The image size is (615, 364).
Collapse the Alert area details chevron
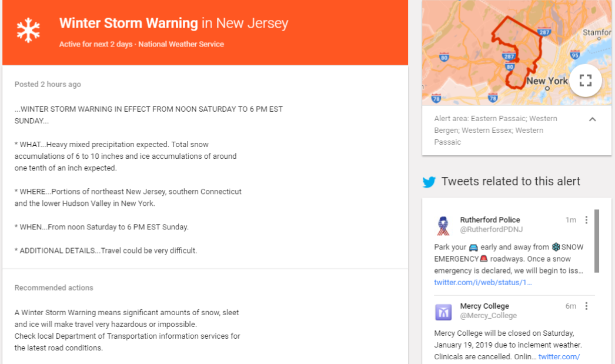click(x=592, y=119)
